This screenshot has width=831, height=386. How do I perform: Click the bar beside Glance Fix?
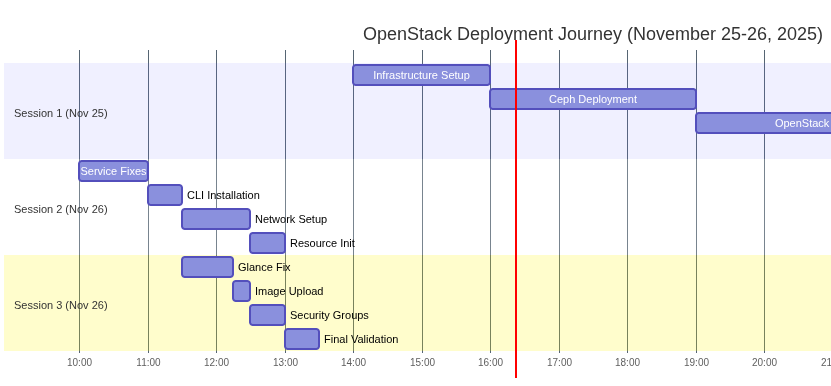click(207, 267)
